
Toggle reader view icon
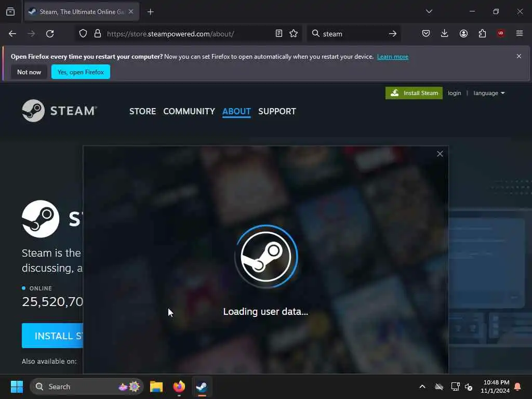(x=278, y=34)
